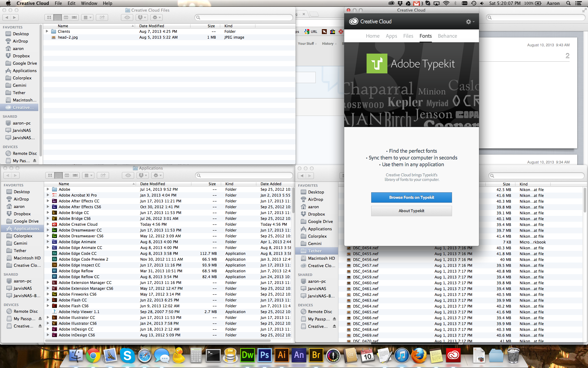
Task: Open Safari from the Dock
Action: point(144,355)
